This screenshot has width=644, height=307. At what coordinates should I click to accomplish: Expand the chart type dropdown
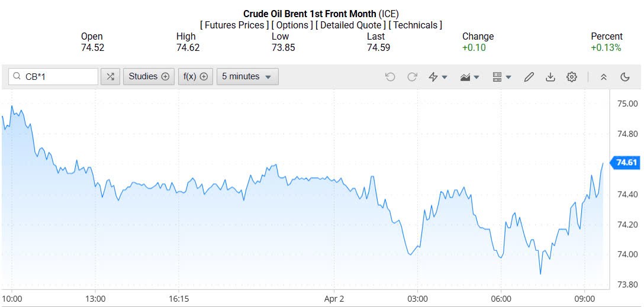tap(469, 77)
